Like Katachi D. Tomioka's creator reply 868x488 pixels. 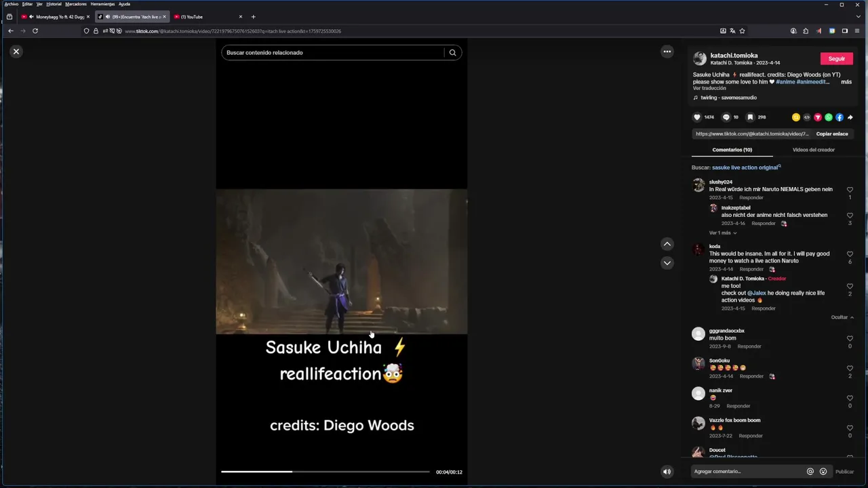pyautogui.click(x=850, y=286)
